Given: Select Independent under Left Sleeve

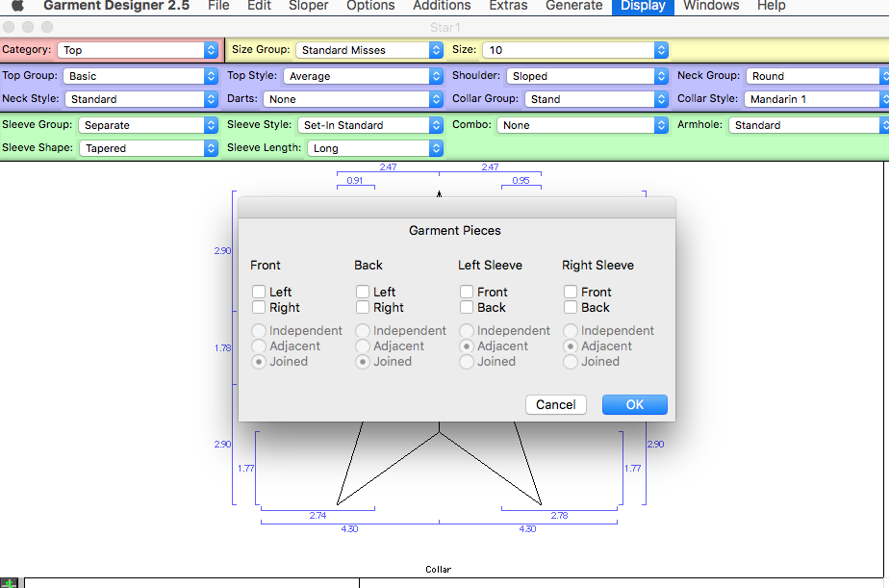Looking at the screenshot, I should tap(466, 331).
